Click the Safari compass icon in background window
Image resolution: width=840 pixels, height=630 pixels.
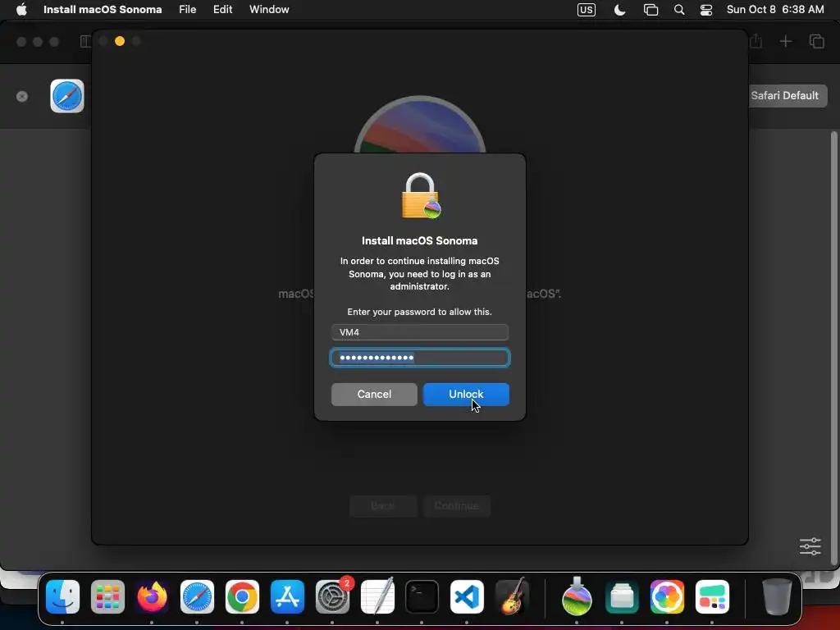coord(67,96)
